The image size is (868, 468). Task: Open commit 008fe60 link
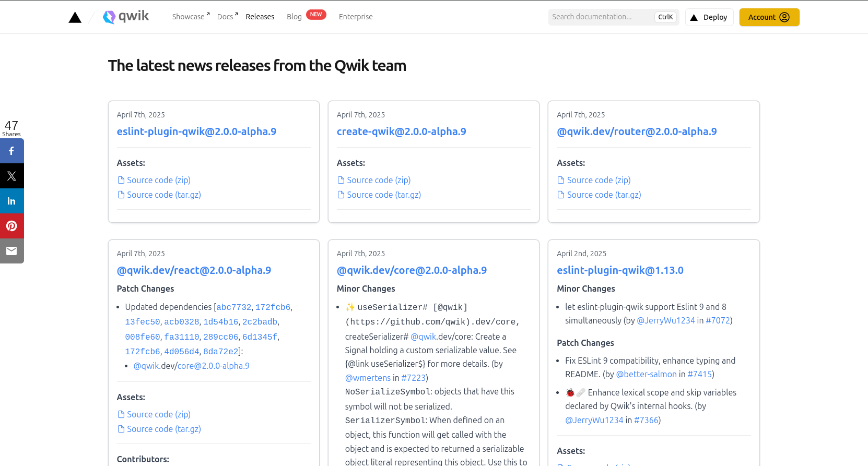pyautogui.click(x=143, y=337)
